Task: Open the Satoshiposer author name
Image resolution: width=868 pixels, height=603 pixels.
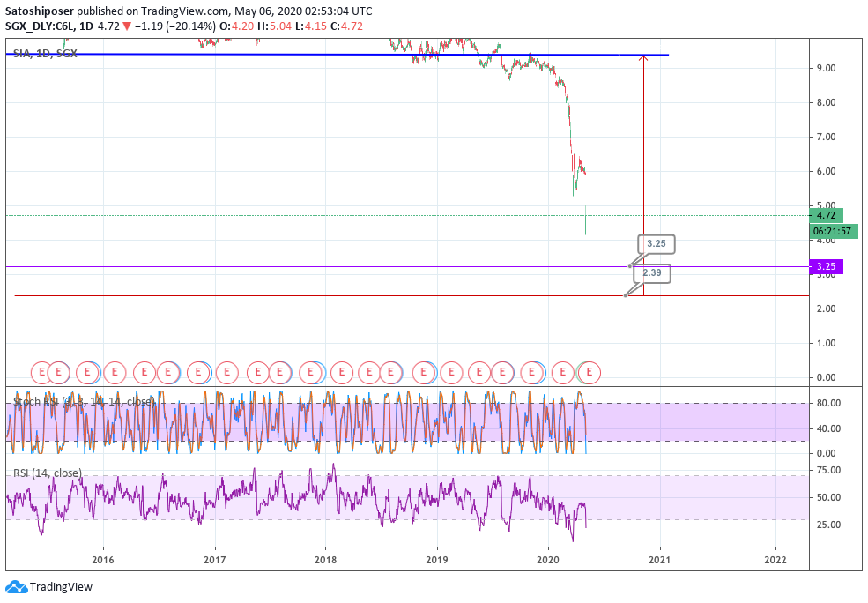Action: tap(40, 11)
